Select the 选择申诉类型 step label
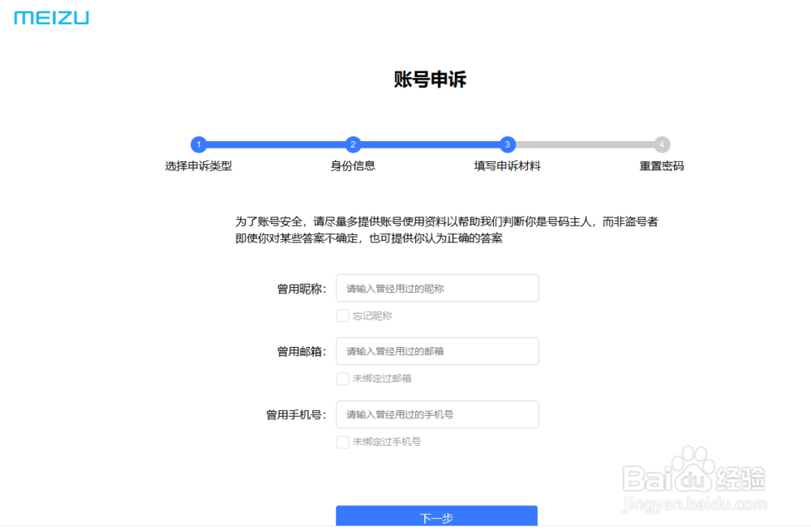This screenshot has width=811, height=532. tap(199, 165)
